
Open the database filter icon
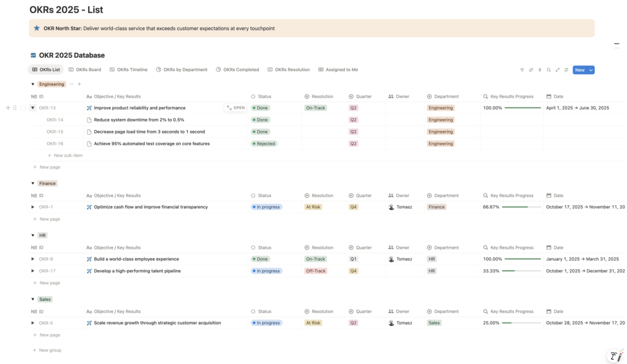click(522, 70)
